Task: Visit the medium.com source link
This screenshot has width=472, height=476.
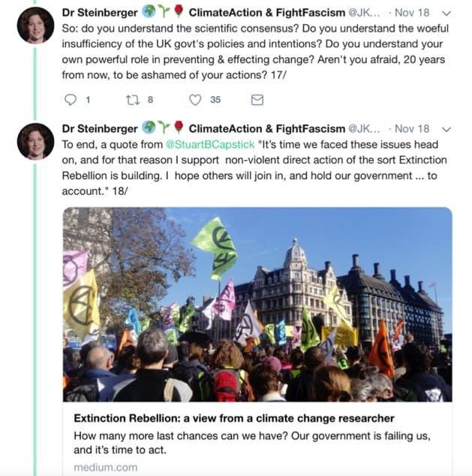Action: click(106, 467)
